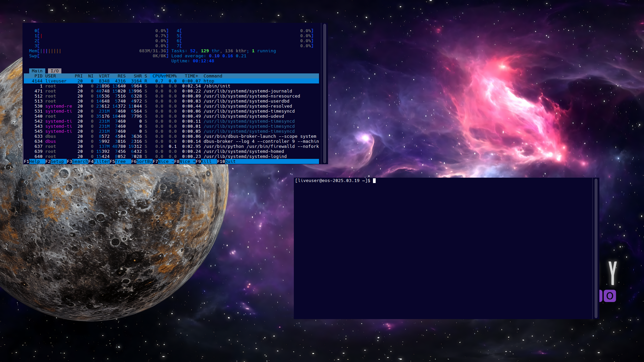Select the systemd-udevd process row
This screenshot has height=362, width=644.
click(171, 116)
